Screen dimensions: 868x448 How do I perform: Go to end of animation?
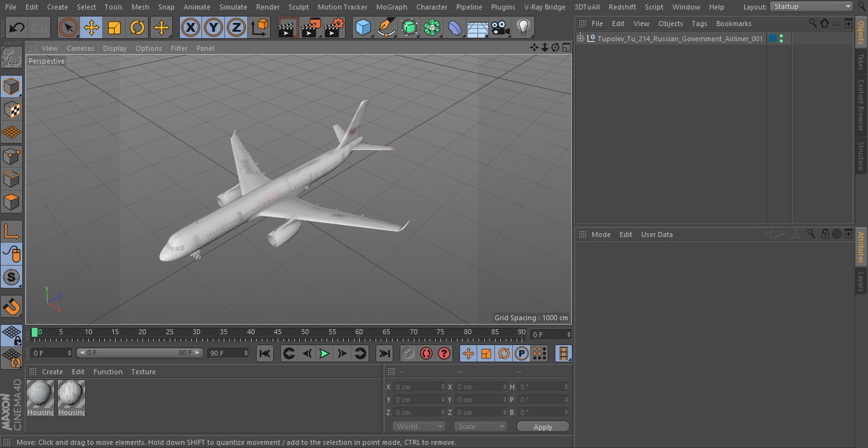click(x=384, y=353)
